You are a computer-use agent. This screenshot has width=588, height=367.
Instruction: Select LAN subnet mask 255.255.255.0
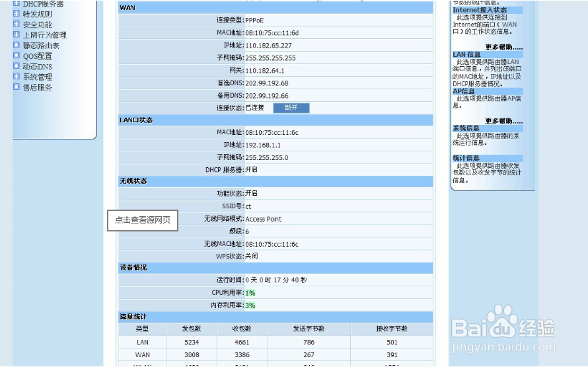(x=267, y=157)
